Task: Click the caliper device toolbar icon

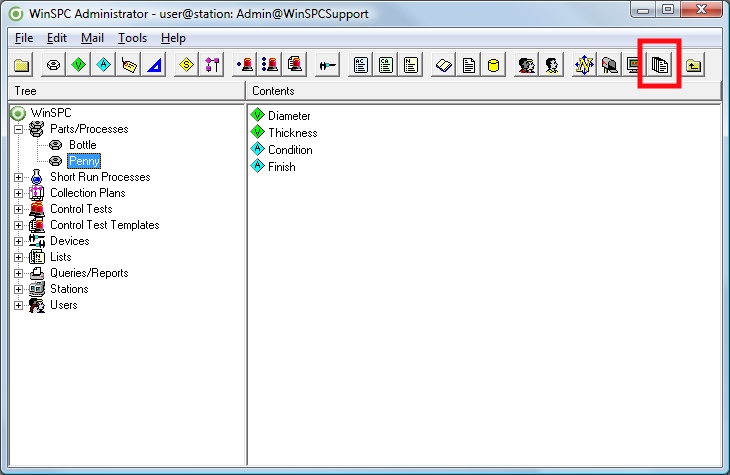Action: coord(327,65)
